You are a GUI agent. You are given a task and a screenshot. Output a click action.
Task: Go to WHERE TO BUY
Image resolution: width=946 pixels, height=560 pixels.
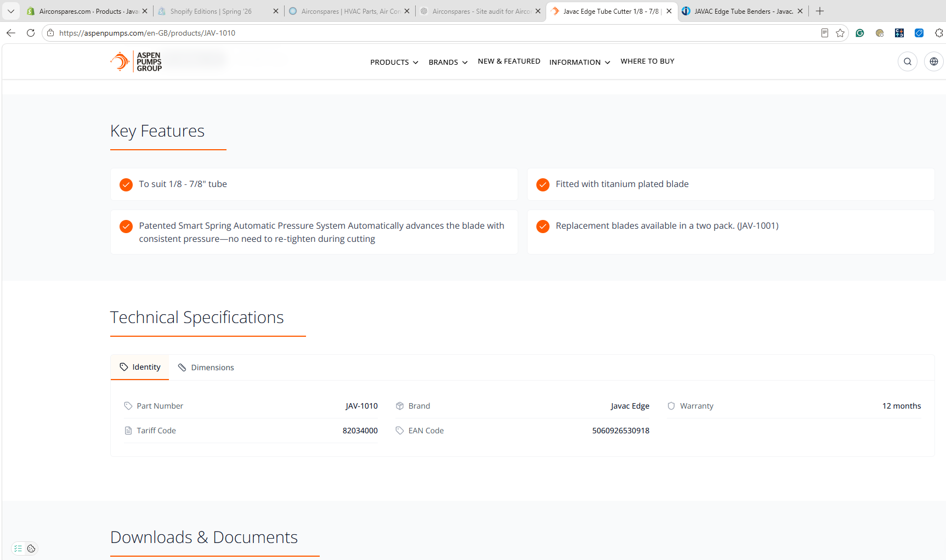tap(648, 61)
